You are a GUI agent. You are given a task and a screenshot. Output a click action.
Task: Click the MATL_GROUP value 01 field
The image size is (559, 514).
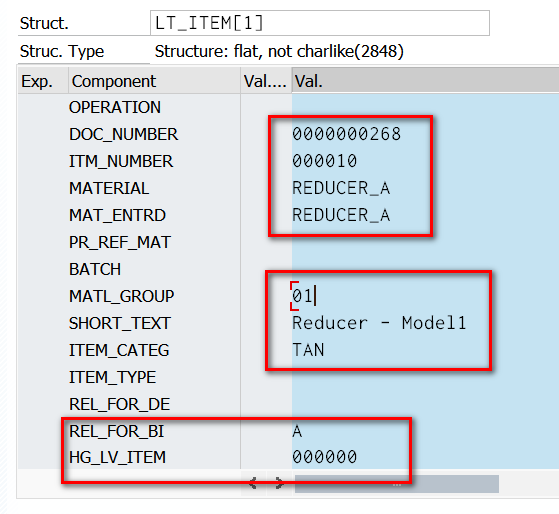(x=303, y=296)
